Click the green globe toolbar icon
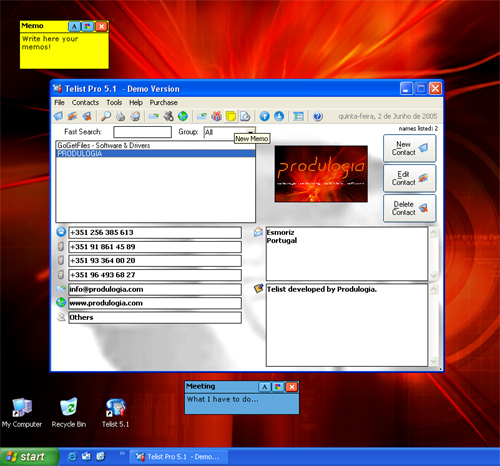500x466 pixels. click(183, 116)
